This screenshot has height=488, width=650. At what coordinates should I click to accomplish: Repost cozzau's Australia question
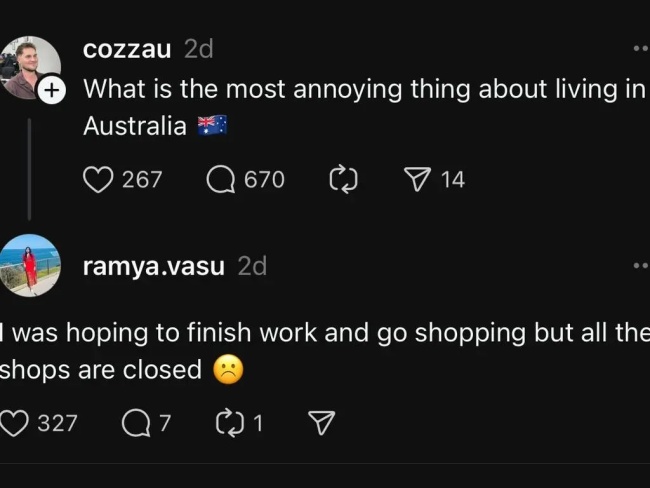(343, 179)
